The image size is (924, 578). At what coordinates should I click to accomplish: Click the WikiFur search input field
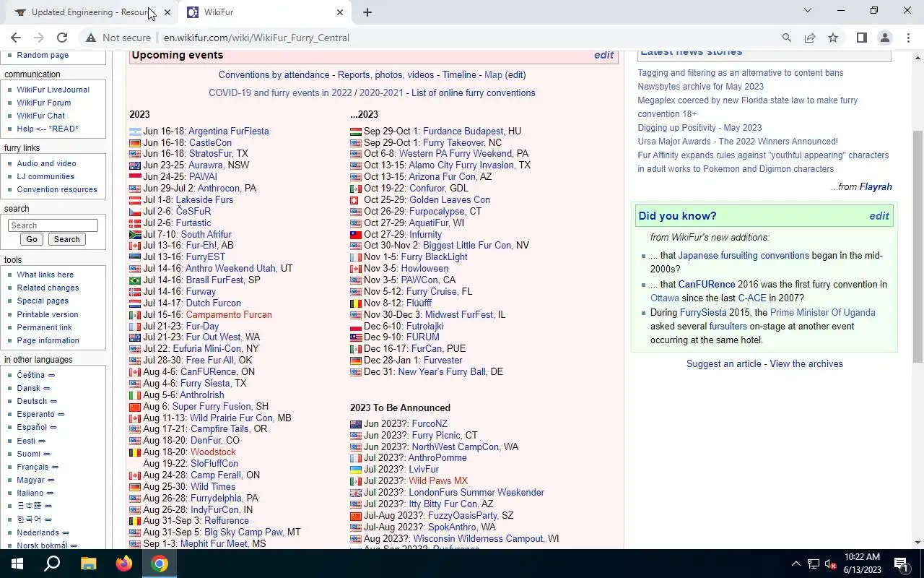(53, 225)
